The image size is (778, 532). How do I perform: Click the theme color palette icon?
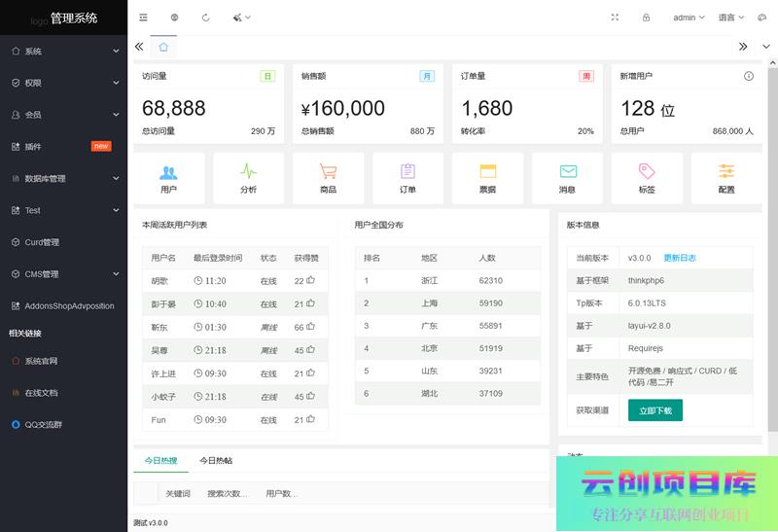240,18
